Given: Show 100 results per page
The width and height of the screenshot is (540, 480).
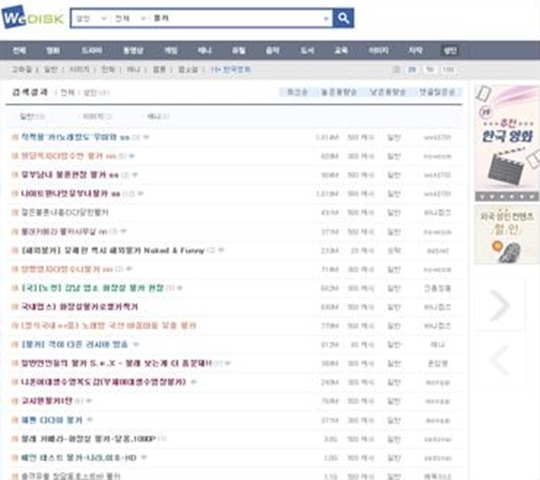Looking at the screenshot, I should tap(448, 70).
